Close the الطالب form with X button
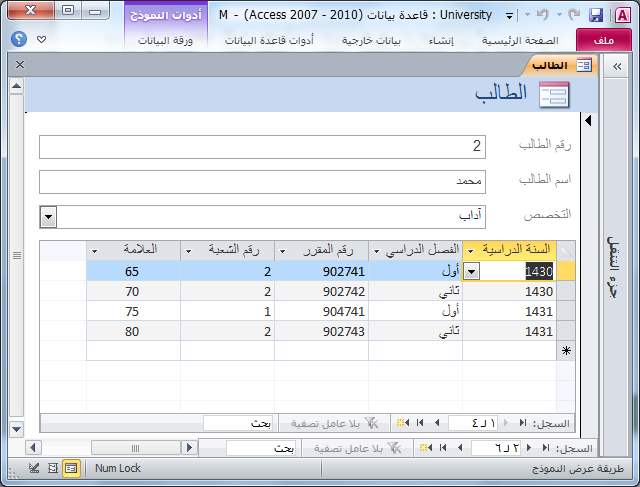 coord(19,65)
